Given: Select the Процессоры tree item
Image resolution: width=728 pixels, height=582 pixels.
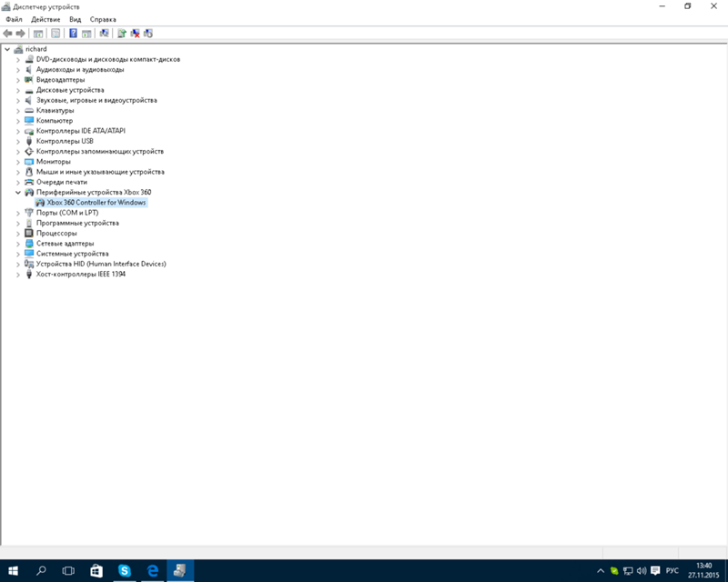Looking at the screenshot, I should pos(56,233).
